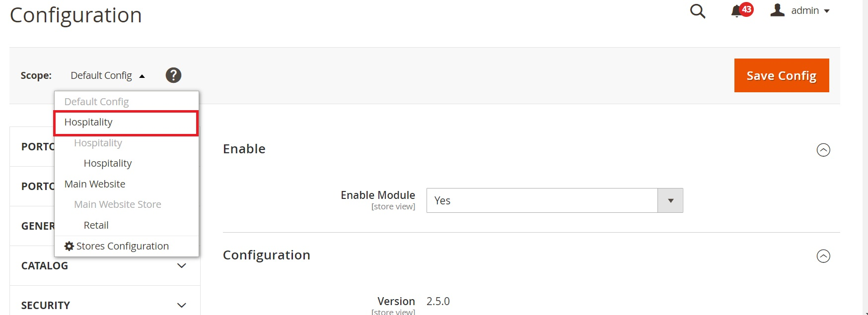Collapse the Enable section circle icon

tap(823, 150)
